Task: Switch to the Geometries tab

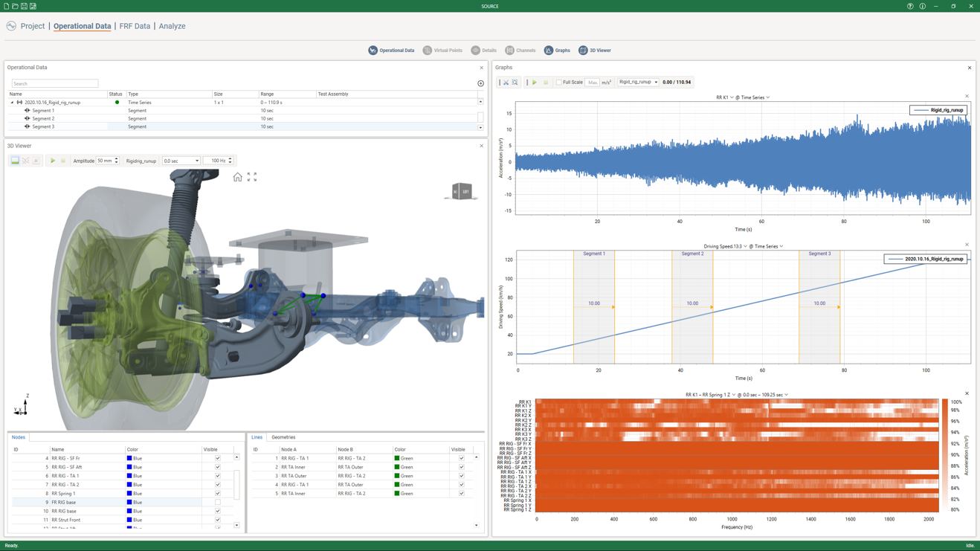Action: (x=283, y=437)
